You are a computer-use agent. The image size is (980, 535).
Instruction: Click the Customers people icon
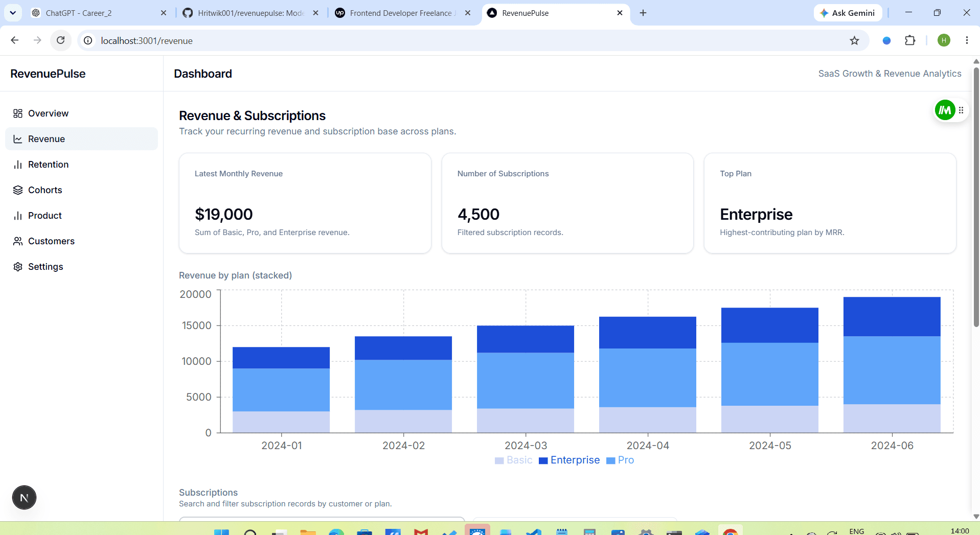[x=18, y=241]
